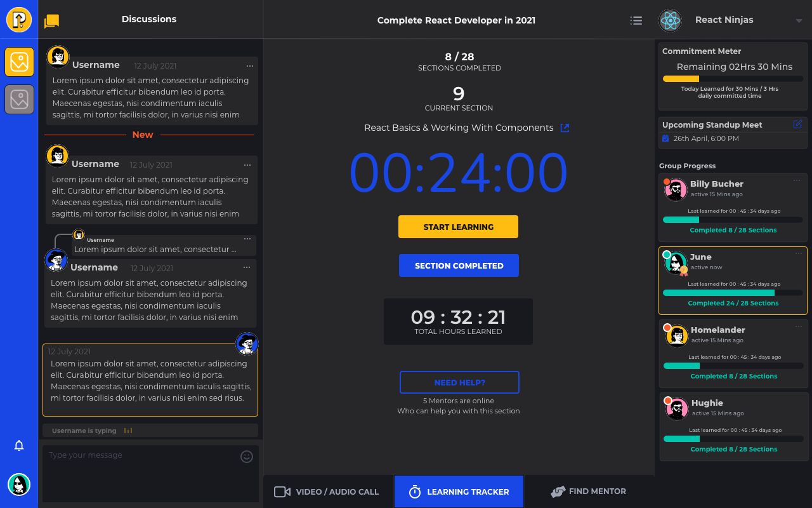Open Homelander's avatar

pyautogui.click(x=676, y=336)
